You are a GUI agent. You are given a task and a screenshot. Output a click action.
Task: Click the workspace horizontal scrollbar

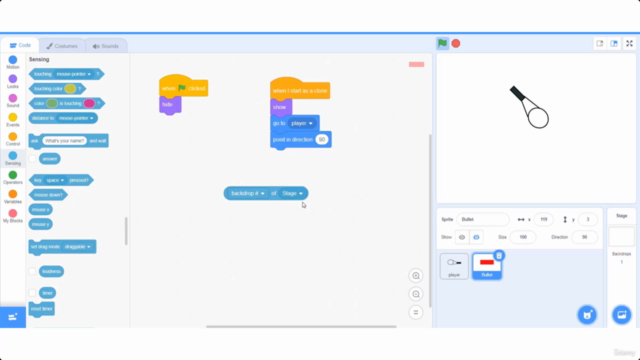(x=301, y=327)
